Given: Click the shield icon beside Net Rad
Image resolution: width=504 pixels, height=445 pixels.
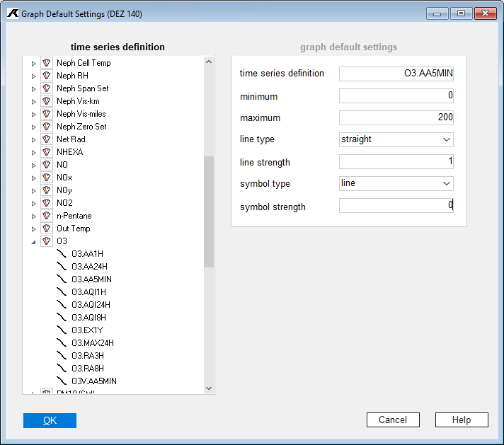Looking at the screenshot, I should (x=47, y=139).
